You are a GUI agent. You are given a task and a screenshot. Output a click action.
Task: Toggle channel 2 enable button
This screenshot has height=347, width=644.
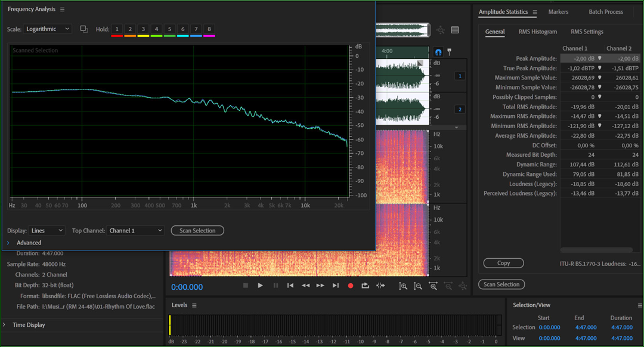pyautogui.click(x=460, y=109)
